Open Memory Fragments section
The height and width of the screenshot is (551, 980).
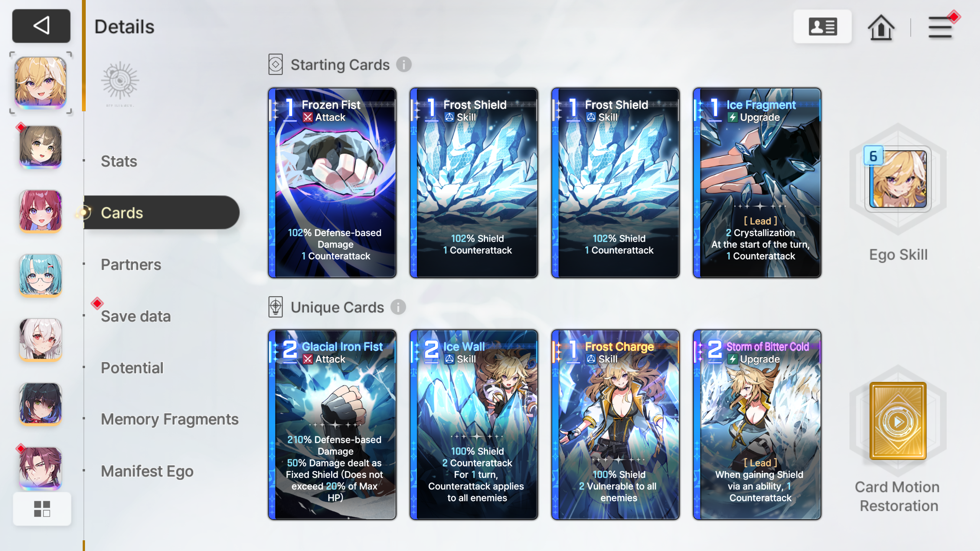point(170,419)
